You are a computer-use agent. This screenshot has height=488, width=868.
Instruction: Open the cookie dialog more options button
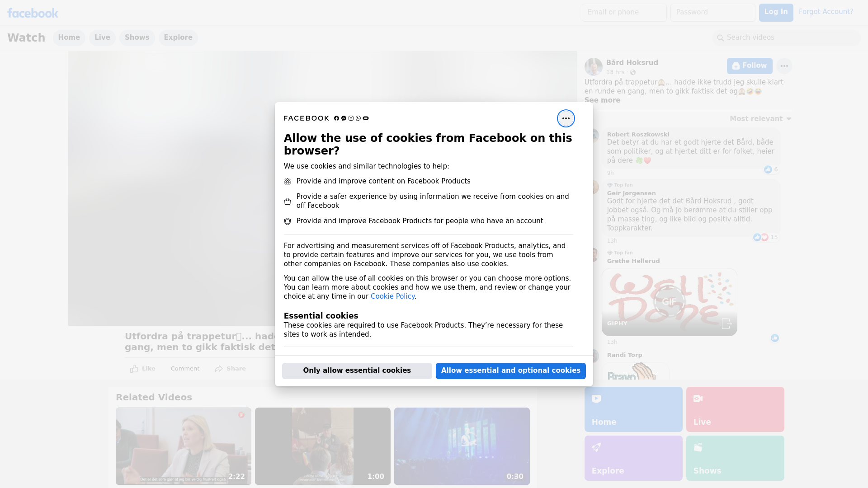tap(566, 118)
